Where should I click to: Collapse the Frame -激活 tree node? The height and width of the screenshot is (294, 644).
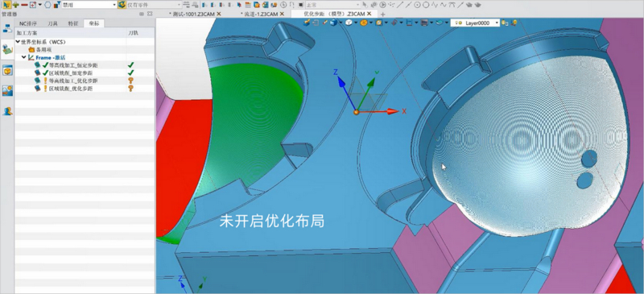point(24,57)
